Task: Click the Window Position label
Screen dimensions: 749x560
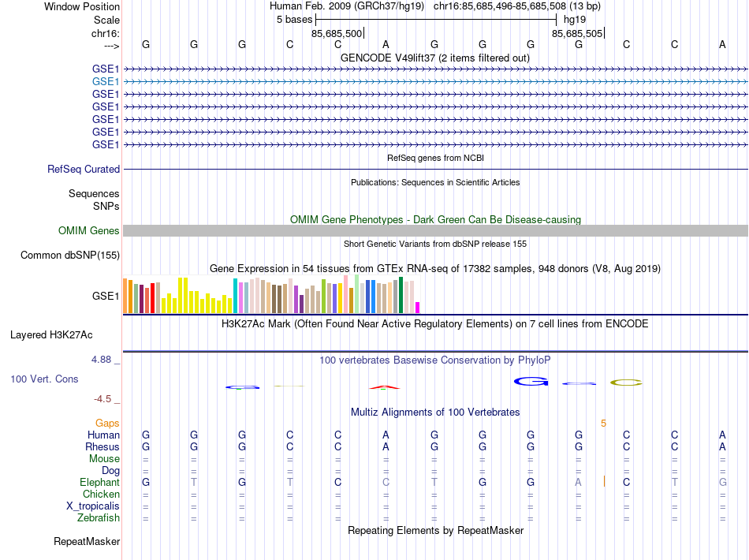Action: click(82, 6)
